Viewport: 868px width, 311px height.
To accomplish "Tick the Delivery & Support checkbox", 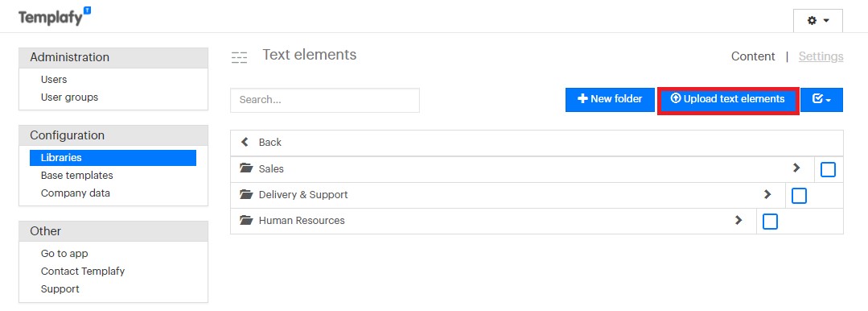I will [799, 196].
